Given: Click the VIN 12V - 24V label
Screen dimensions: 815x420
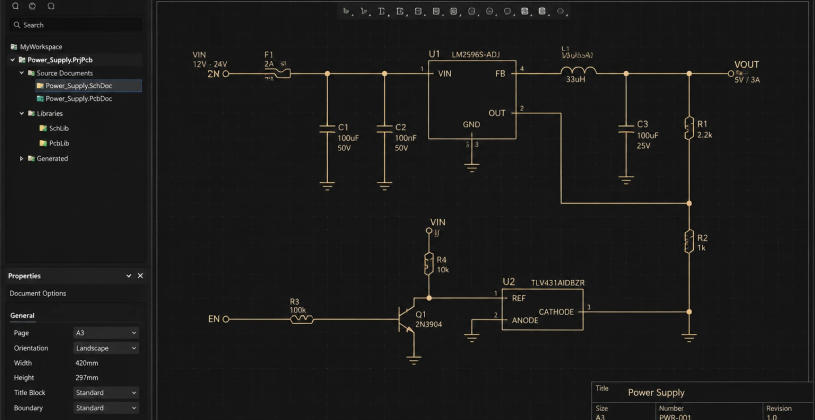Looking at the screenshot, I should (210, 60).
